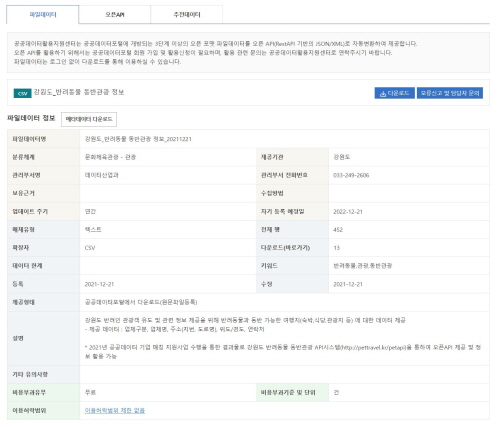This screenshot has height=427, width=500.
Task: Open 오류신고 및 담당자 문의
Action: (450, 93)
